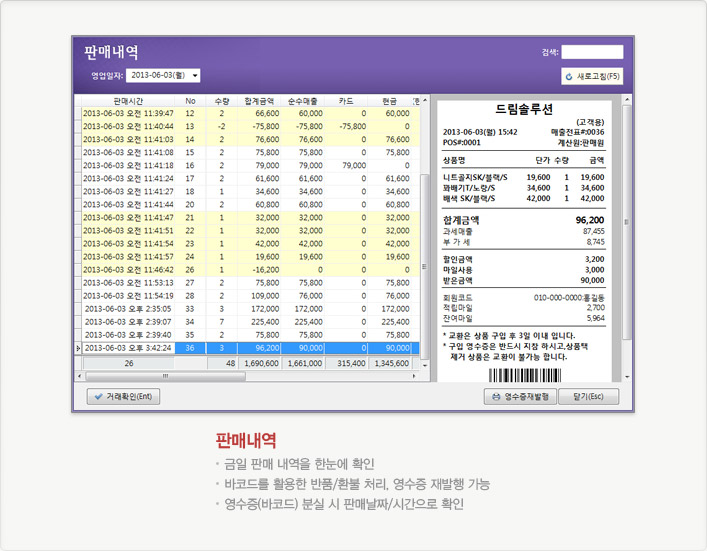Screen dimensions: 707x551
Task: Select sale row at 오전 11:41:18
Action: (x=247, y=165)
